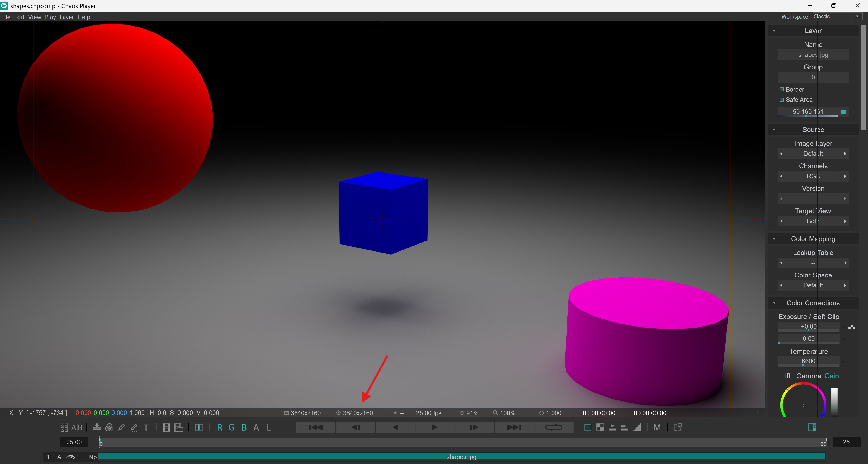Select the Lift tab
Screen dimensions: 868x464
click(x=786, y=376)
